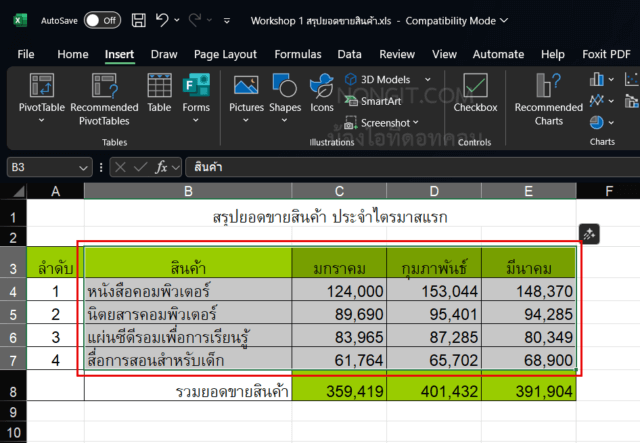The image size is (640, 443).
Task: Open the Compatibility Mode title dropdown
Action: pyautogui.click(x=504, y=20)
